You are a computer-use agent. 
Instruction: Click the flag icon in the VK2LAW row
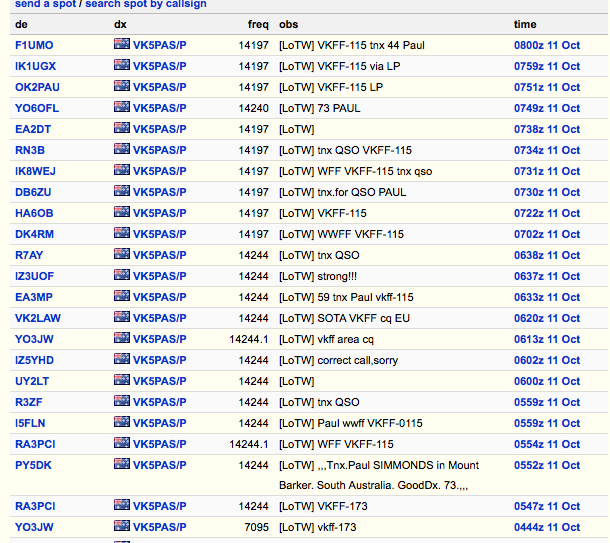[122, 317]
